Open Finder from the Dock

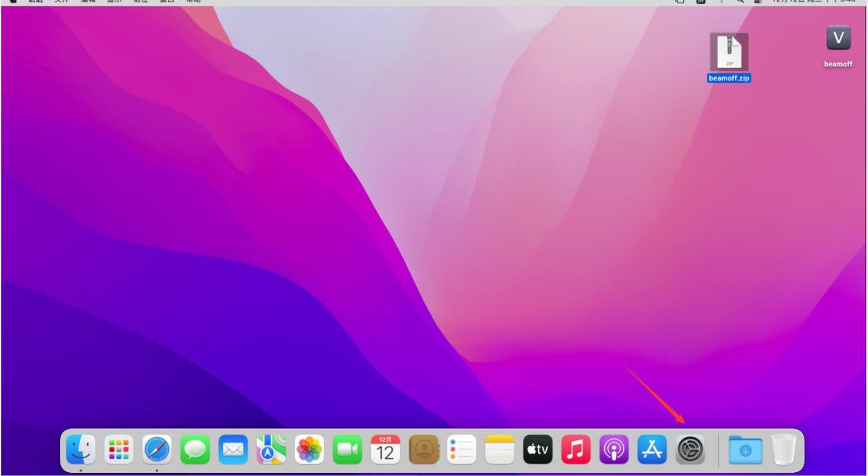tap(81, 450)
